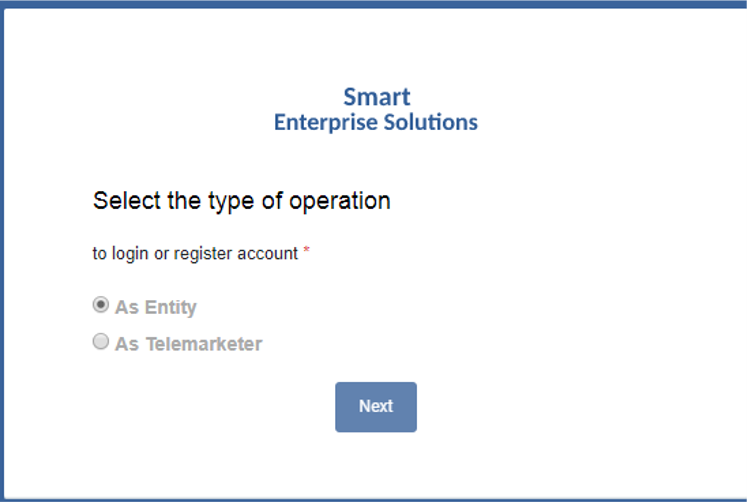This screenshot has width=747, height=502.
Task: Click the "As Entity" label text
Action: pos(156,308)
